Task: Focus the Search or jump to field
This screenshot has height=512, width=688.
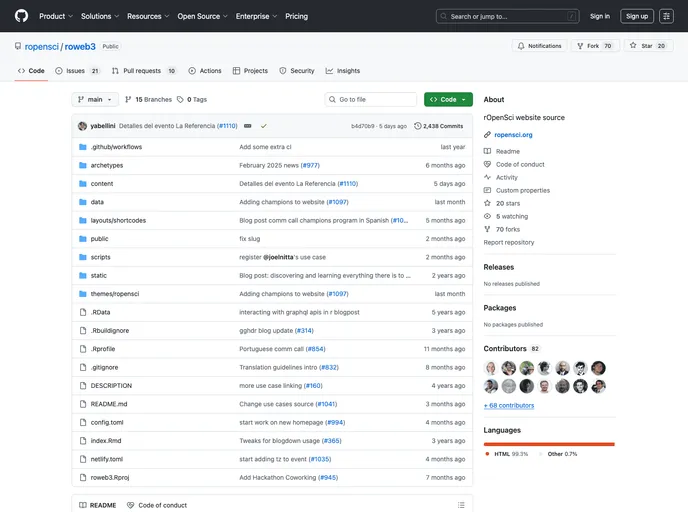Action: pyautogui.click(x=507, y=16)
